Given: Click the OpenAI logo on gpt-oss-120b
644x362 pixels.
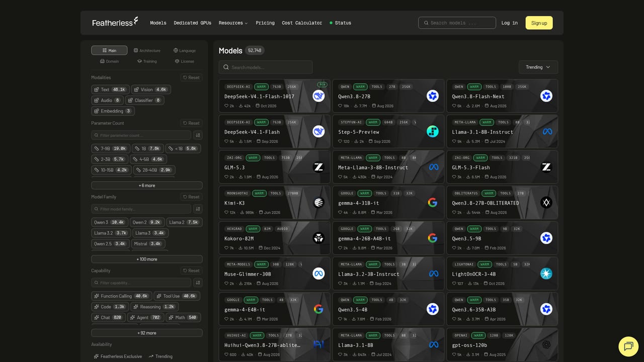Looking at the screenshot, I should [546, 344].
